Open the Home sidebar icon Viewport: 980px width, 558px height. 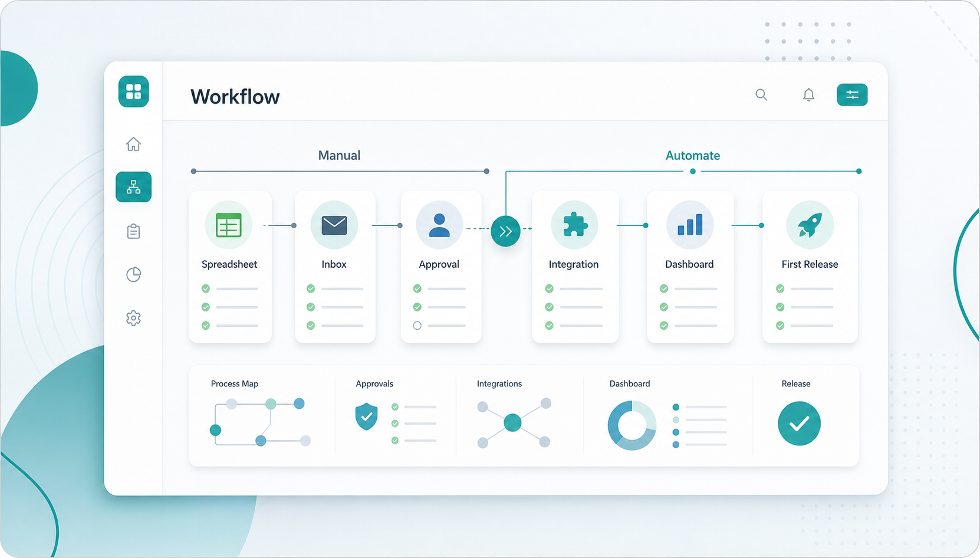pos(133,144)
